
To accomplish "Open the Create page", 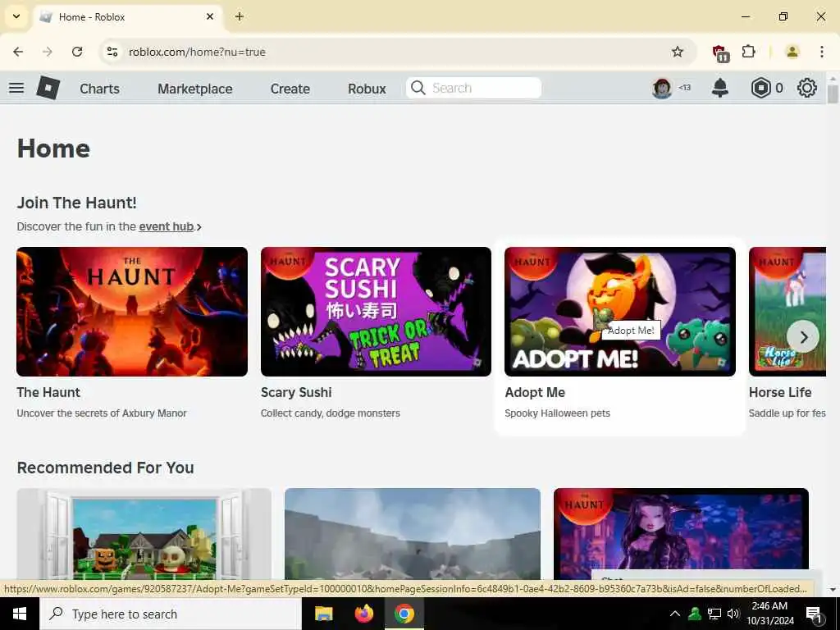I will (290, 89).
